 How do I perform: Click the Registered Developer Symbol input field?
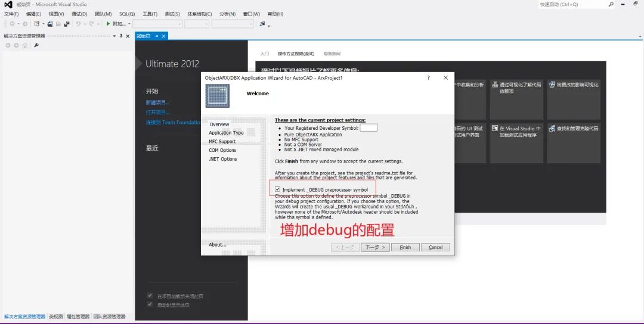coord(369,127)
